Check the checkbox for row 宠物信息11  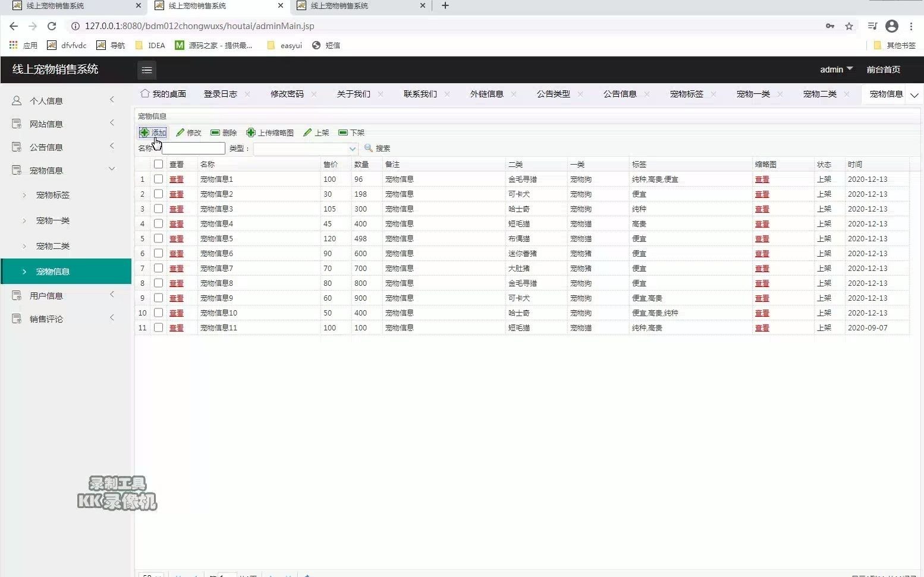click(158, 327)
